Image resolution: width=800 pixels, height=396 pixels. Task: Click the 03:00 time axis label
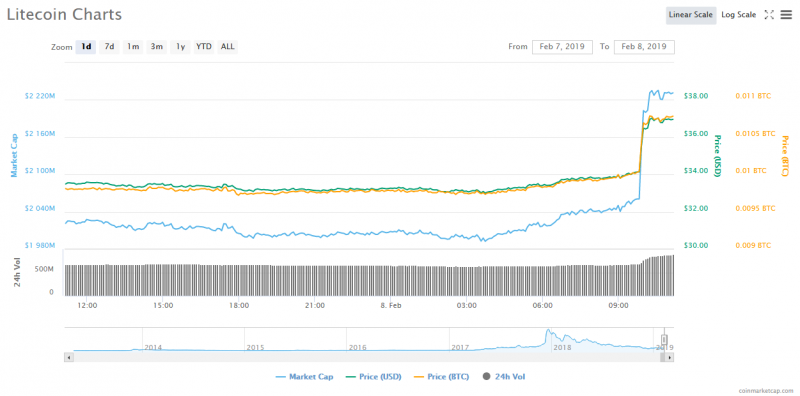pos(467,306)
